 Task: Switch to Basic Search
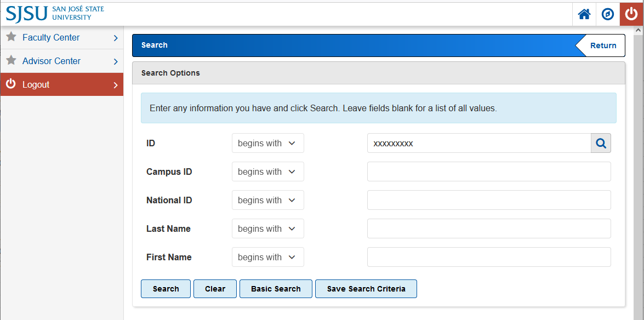[276, 289]
